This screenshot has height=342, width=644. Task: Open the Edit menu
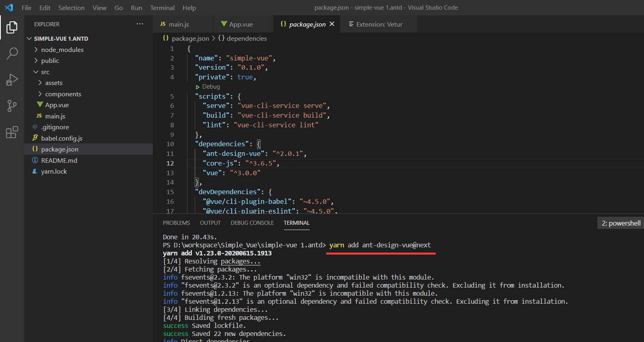tap(45, 8)
